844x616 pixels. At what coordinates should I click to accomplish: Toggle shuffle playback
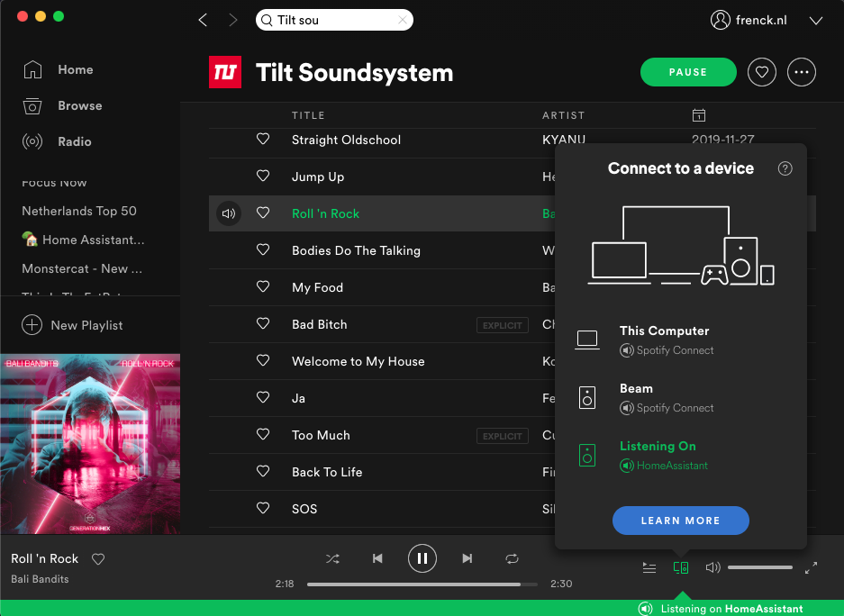point(332,558)
